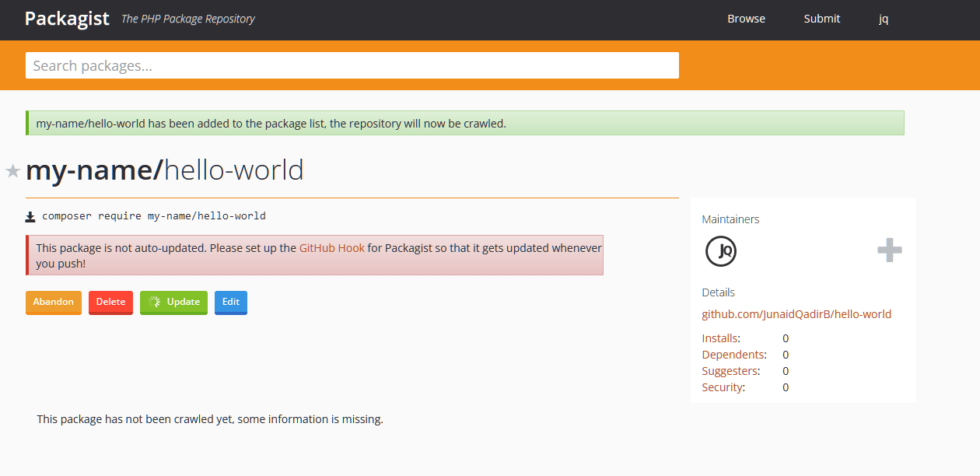This screenshot has height=476, width=980.
Task: Follow the GitHub Hook link
Action: pyautogui.click(x=332, y=248)
